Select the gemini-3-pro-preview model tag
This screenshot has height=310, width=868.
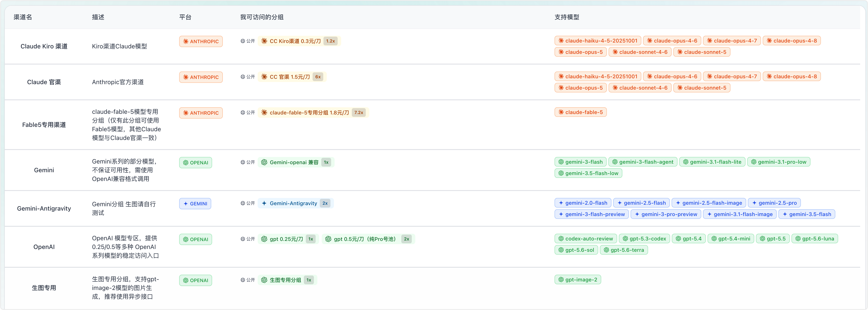[666, 214]
